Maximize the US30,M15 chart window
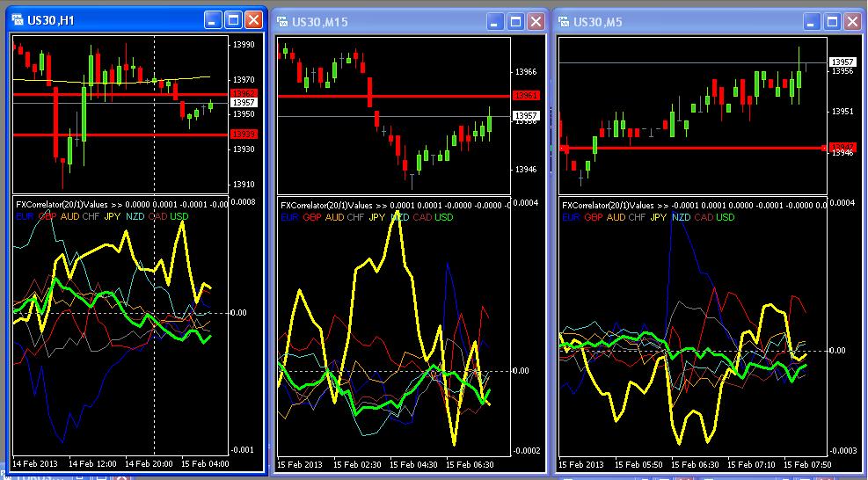Screen dimensions: 868x480 click(515, 22)
